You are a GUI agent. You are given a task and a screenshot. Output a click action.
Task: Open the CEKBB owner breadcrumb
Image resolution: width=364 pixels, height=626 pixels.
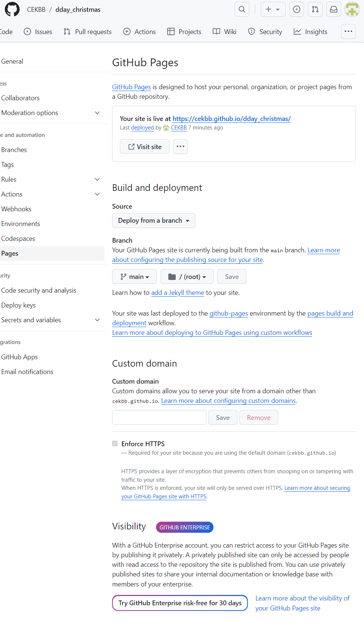[x=36, y=10]
